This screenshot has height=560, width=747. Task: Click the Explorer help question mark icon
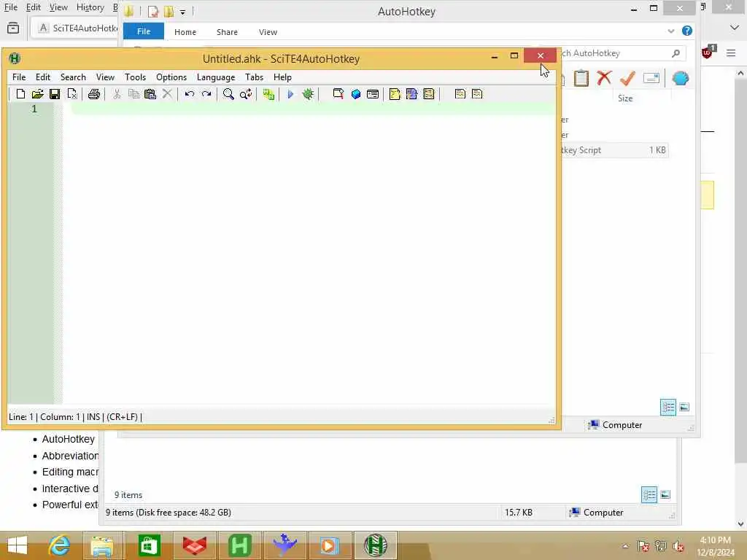click(687, 31)
